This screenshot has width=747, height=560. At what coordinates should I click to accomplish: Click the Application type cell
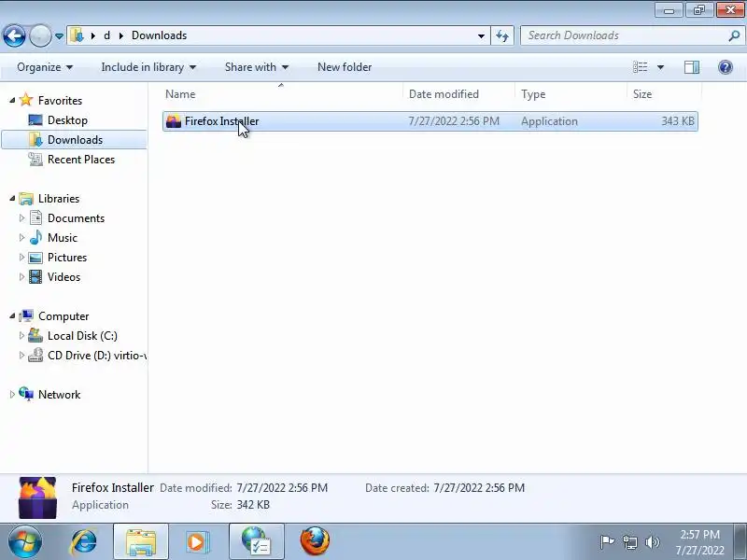pyautogui.click(x=549, y=121)
